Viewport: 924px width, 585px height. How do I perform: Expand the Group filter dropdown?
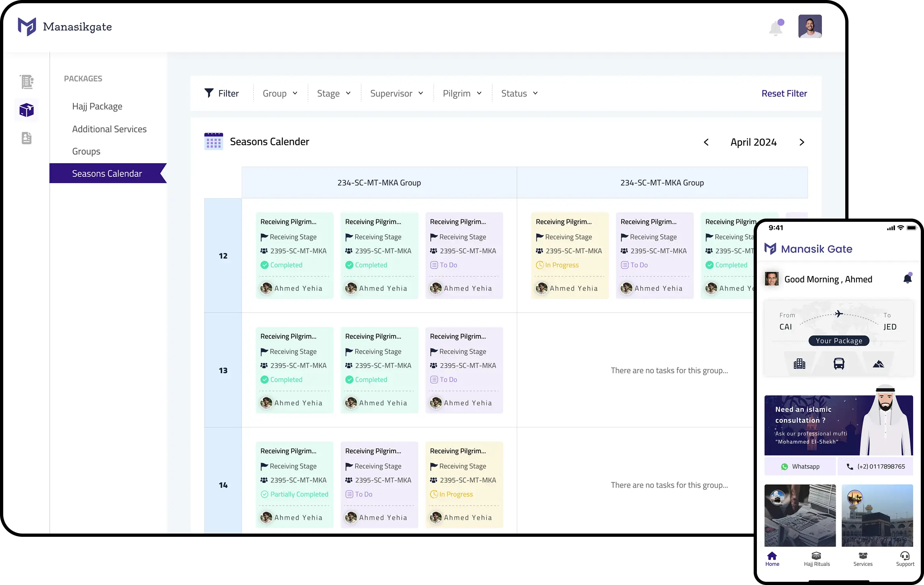click(x=280, y=94)
